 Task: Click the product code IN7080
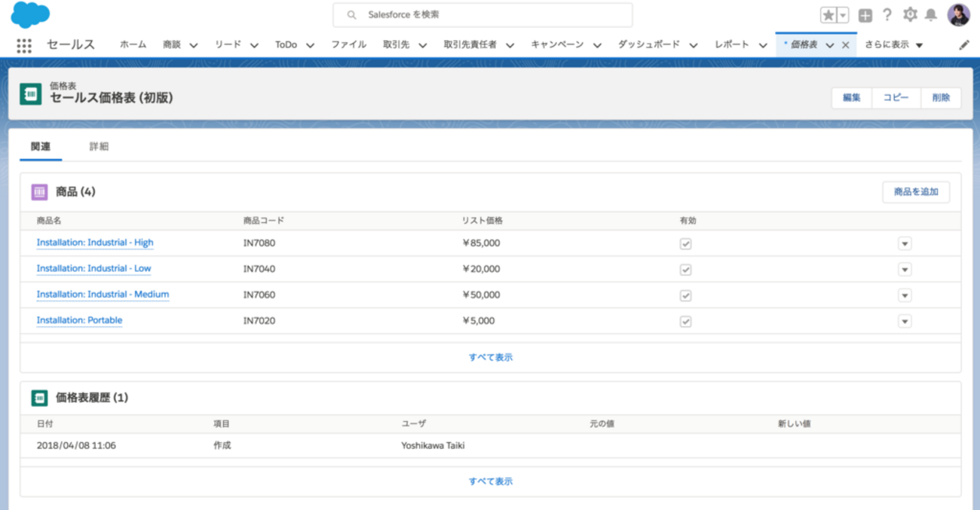click(x=259, y=243)
